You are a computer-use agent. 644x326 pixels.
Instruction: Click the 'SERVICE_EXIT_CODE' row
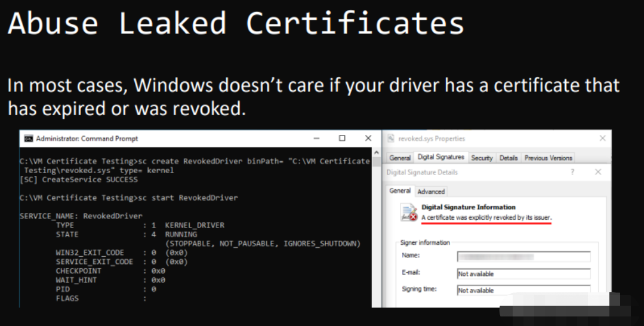[x=122, y=262]
